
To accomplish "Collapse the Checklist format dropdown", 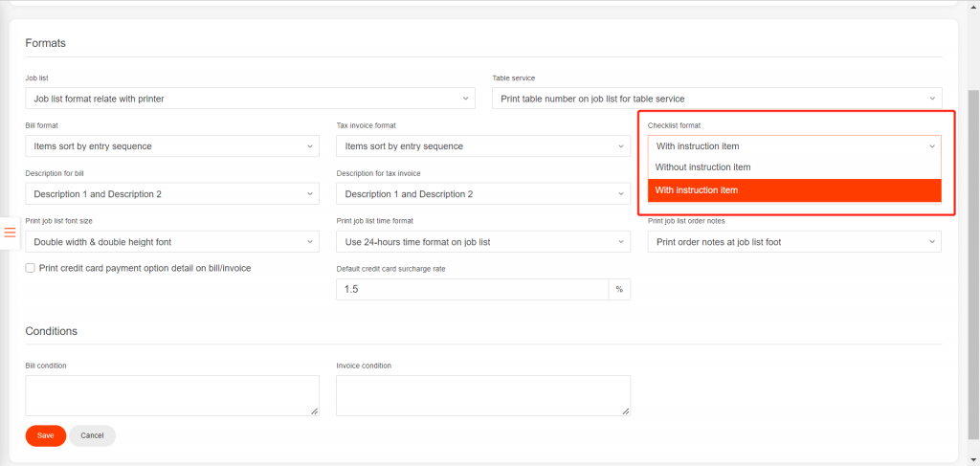I will pyautogui.click(x=793, y=146).
